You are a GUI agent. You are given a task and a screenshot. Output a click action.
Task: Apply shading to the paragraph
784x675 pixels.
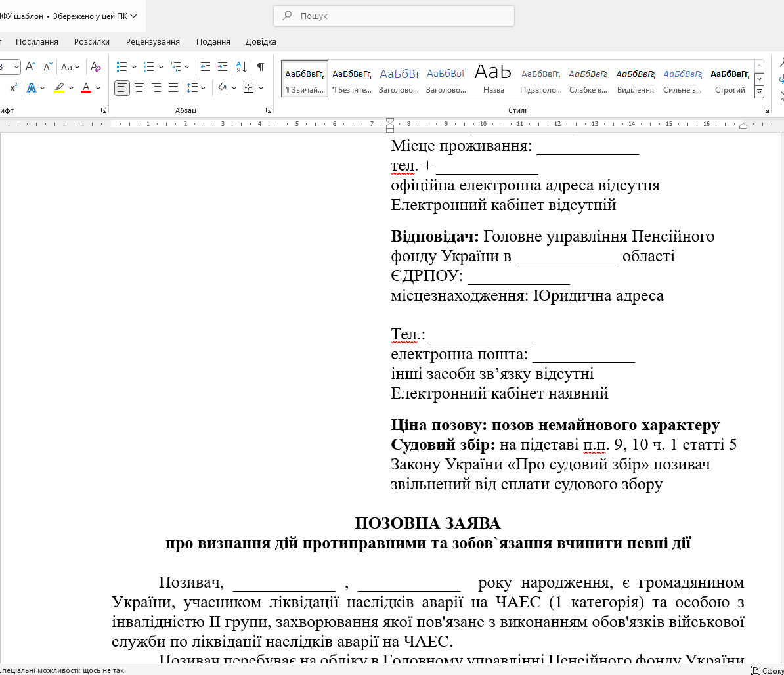tap(222, 88)
